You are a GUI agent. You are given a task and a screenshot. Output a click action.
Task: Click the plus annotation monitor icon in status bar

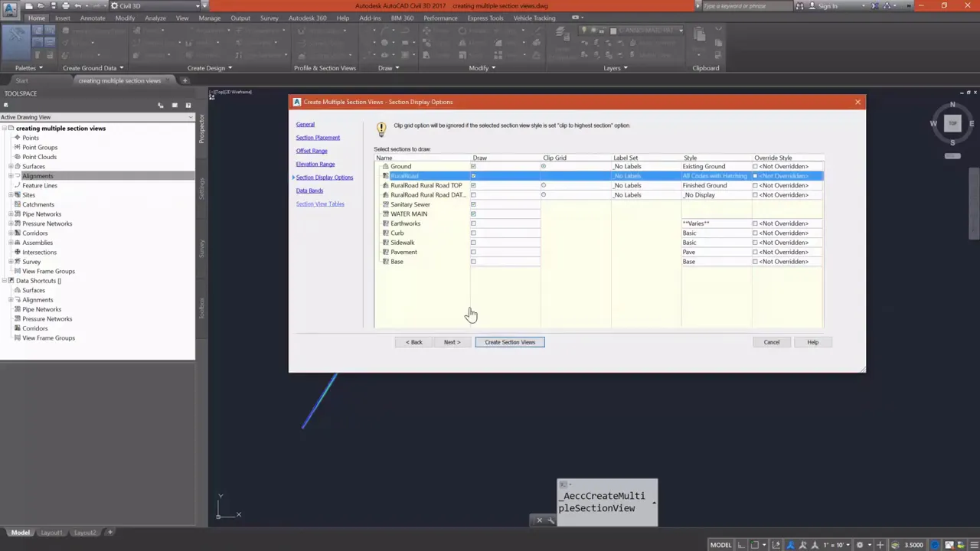[880, 545]
